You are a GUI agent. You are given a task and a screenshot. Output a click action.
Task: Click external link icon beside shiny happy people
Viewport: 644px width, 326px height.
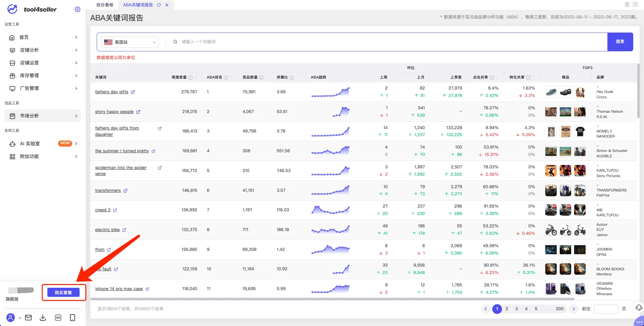click(x=138, y=112)
